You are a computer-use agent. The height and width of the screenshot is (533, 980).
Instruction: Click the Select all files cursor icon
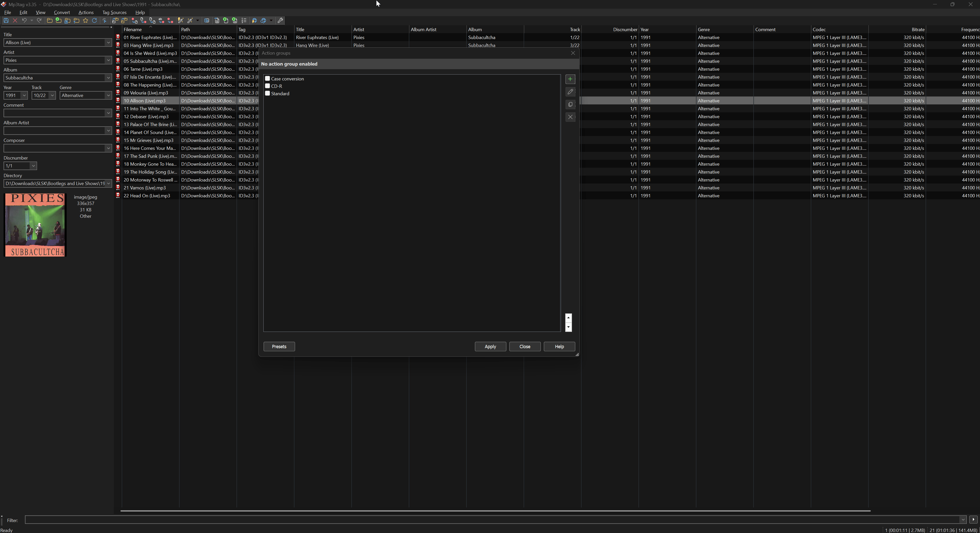point(105,20)
